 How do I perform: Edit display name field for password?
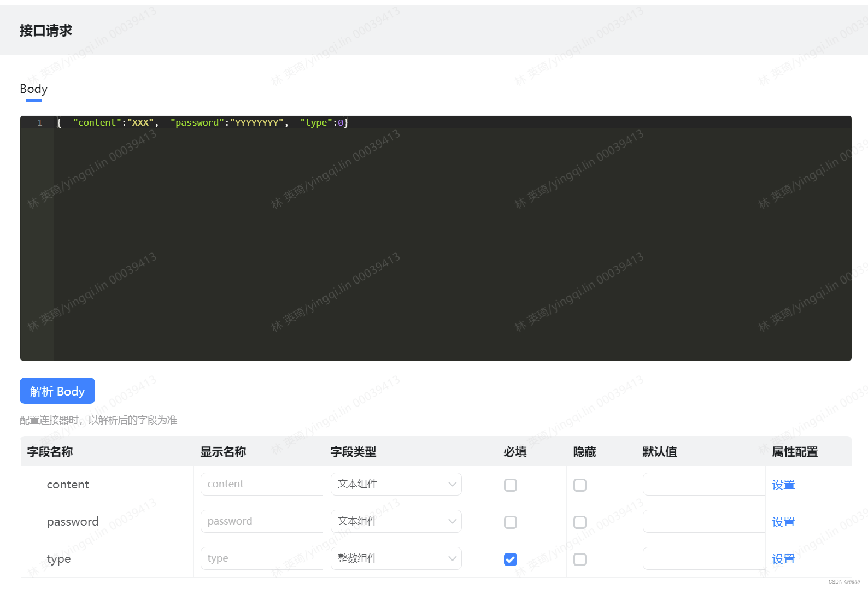[x=262, y=521]
